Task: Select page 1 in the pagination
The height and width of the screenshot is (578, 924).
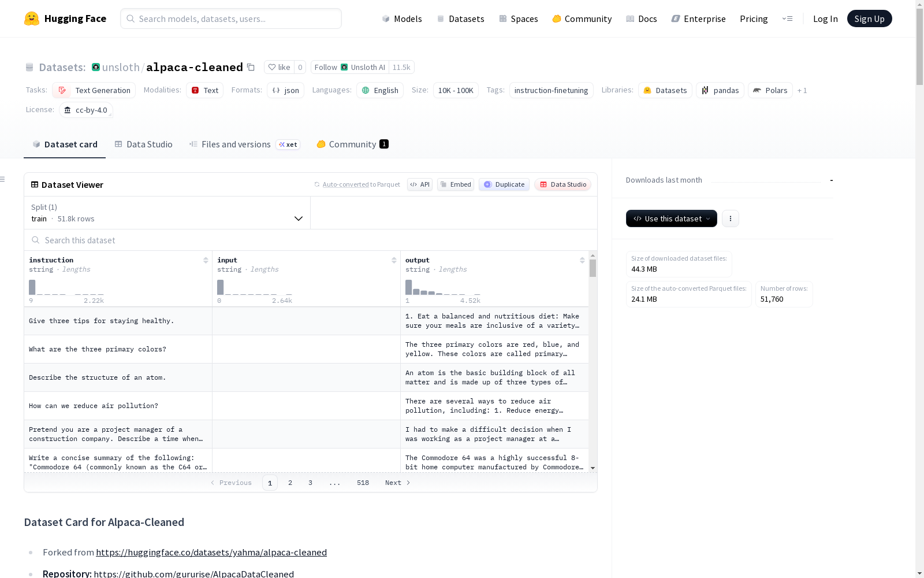Action: 270,483
